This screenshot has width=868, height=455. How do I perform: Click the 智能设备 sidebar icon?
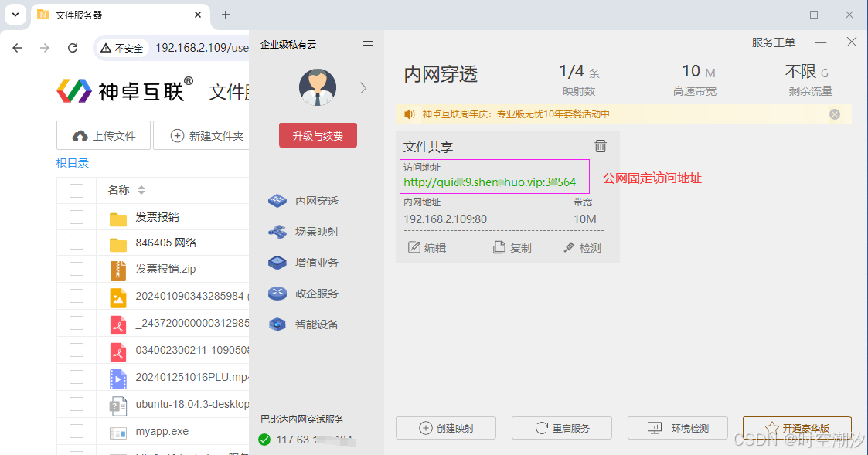(277, 324)
